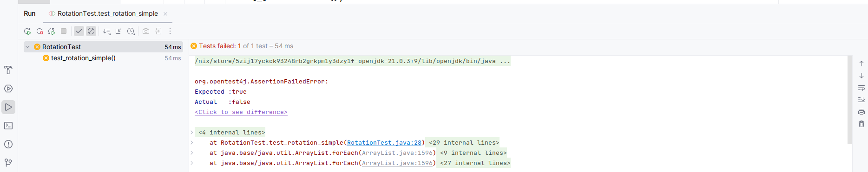Viewport: 868px width, 172px height.
Task: Rerun failed tests only
Action: point(39,31)
